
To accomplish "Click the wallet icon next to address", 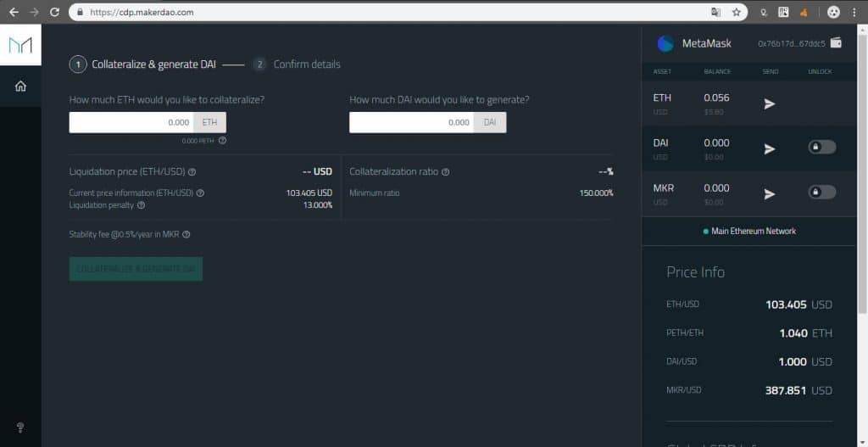I will coord(836,42).
